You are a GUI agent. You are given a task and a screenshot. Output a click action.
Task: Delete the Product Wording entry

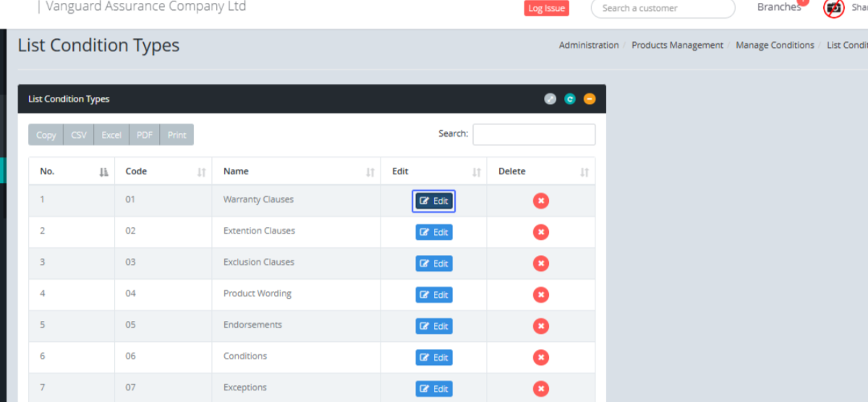pos(540,294)
